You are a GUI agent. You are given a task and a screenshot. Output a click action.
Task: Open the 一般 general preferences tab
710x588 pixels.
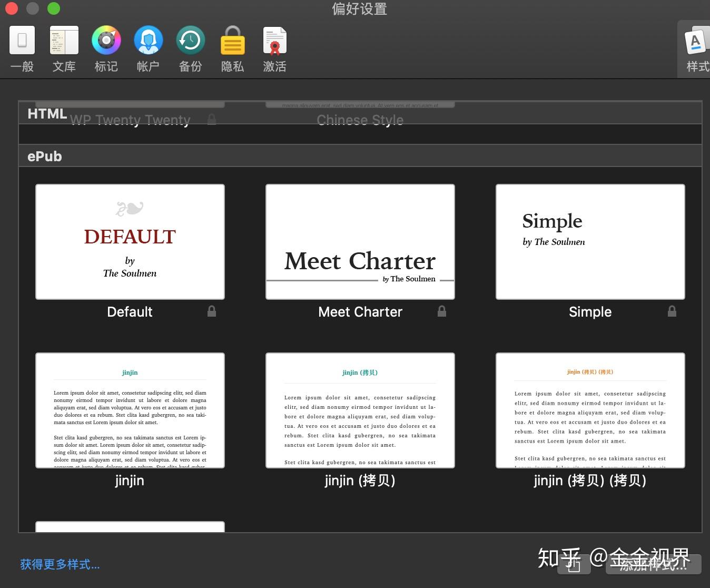tap(22, 49)
